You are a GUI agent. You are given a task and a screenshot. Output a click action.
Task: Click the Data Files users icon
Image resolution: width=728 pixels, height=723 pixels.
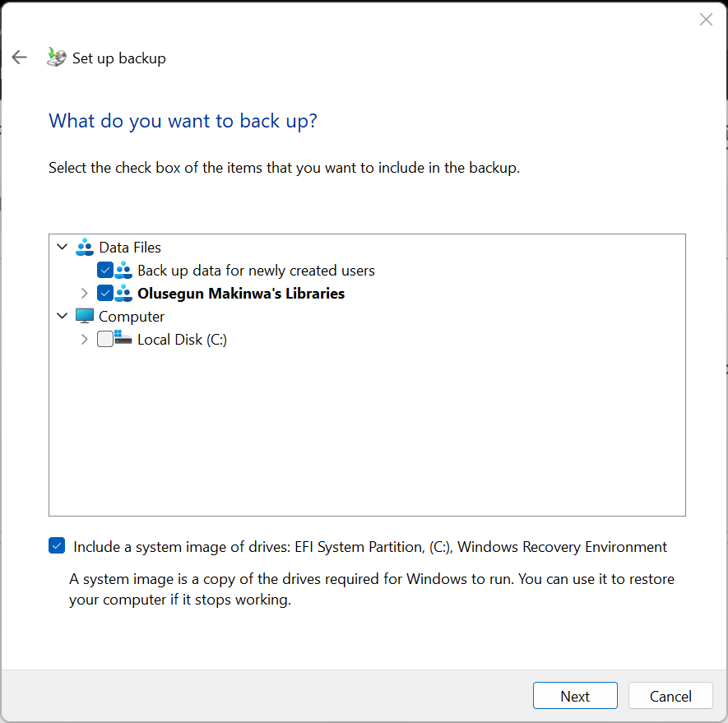pos(85,247)
